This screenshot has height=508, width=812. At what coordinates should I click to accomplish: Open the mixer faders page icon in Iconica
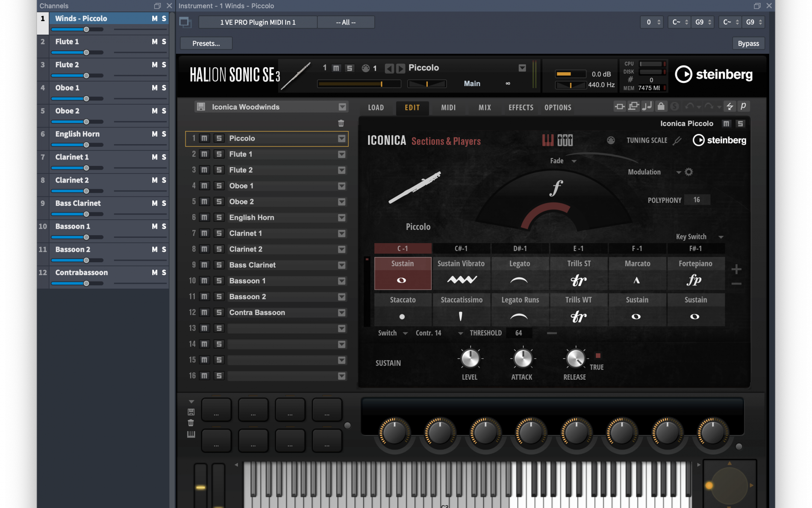pyautogui.click(x=565, y=140)
